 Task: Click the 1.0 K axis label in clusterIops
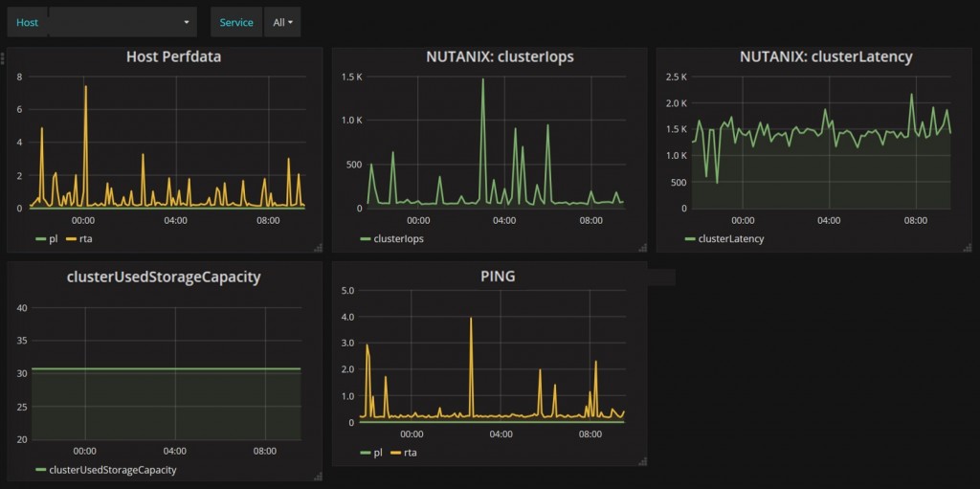[352, 120]
